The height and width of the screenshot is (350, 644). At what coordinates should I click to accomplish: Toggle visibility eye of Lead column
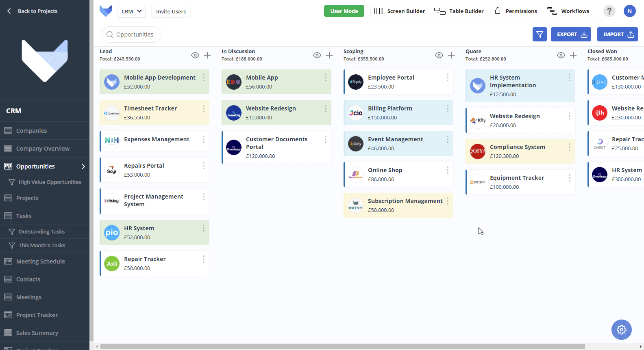click(x=195, y=55)
